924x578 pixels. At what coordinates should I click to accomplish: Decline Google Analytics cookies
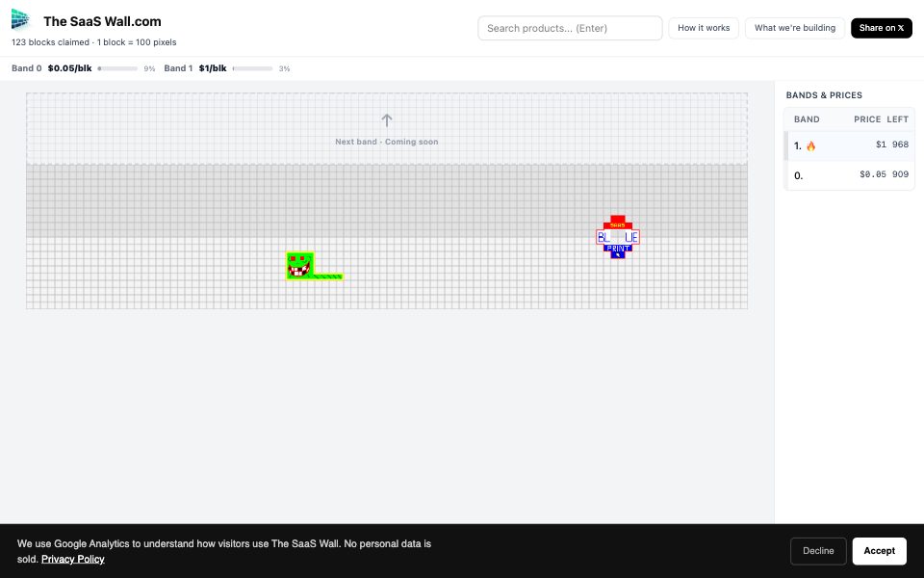tap(818, 551)
